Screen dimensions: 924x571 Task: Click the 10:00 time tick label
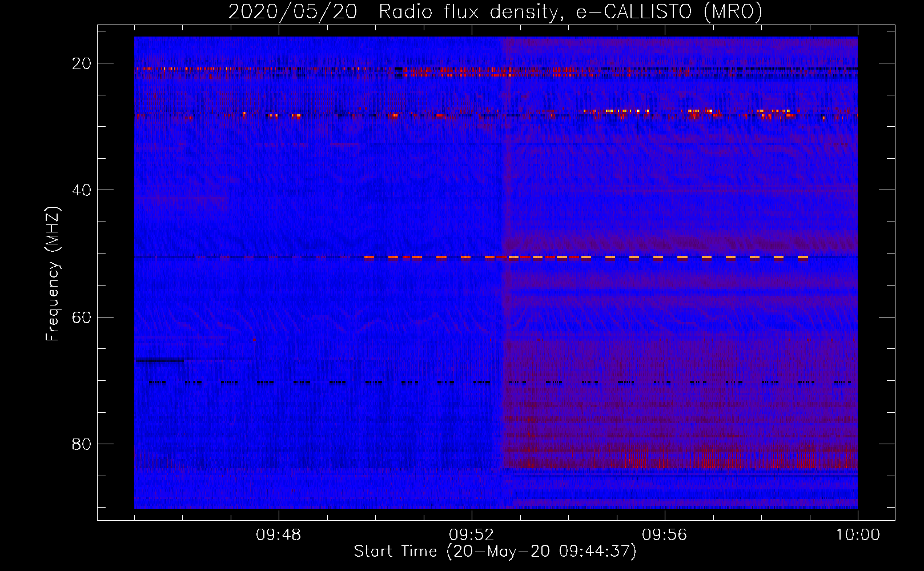coord(858,535)
